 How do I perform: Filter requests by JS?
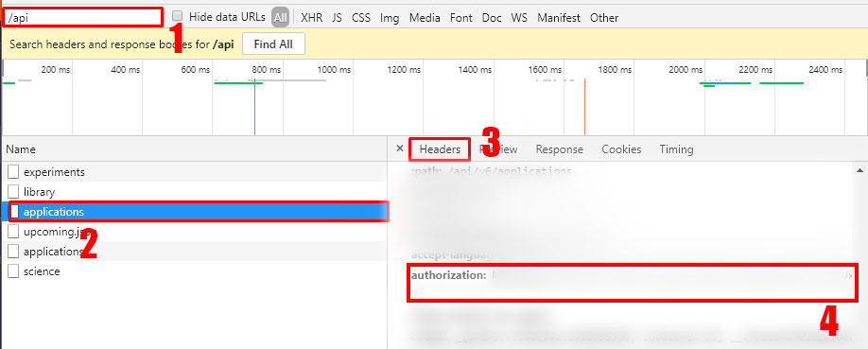coord(338,18)
